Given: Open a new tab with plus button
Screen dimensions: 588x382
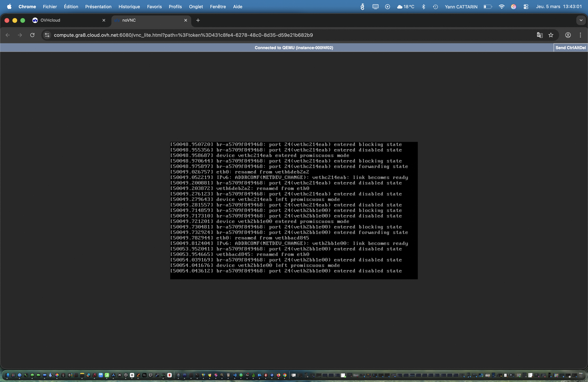Looking at the screenshot, I should 198,20.
